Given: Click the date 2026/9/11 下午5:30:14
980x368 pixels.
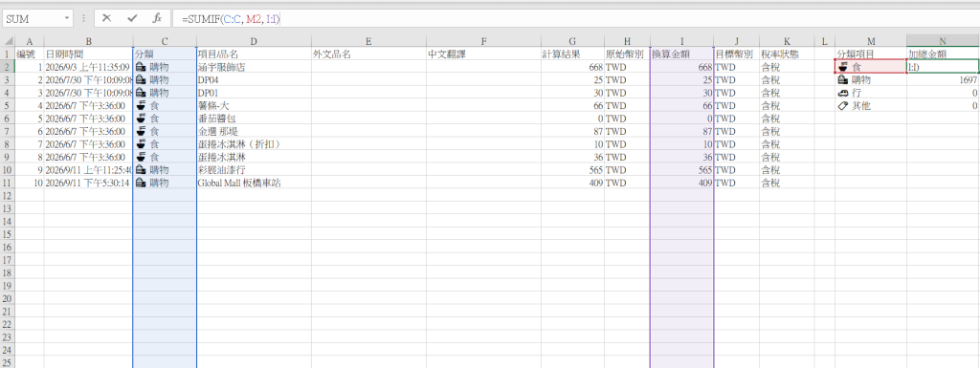Looking at the screenshot, I should pos(88,183).
